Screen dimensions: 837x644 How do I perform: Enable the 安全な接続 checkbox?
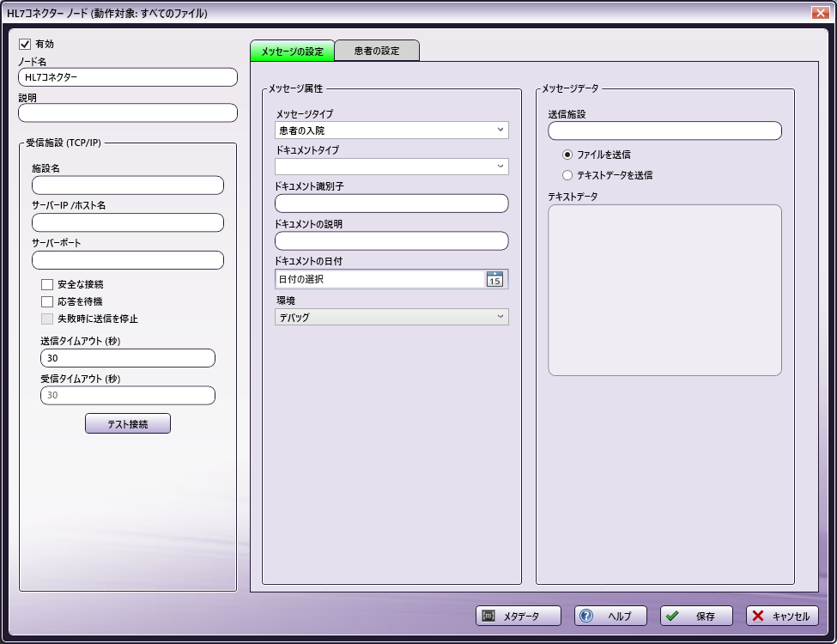pyautogui.click(x=47, y=284)
